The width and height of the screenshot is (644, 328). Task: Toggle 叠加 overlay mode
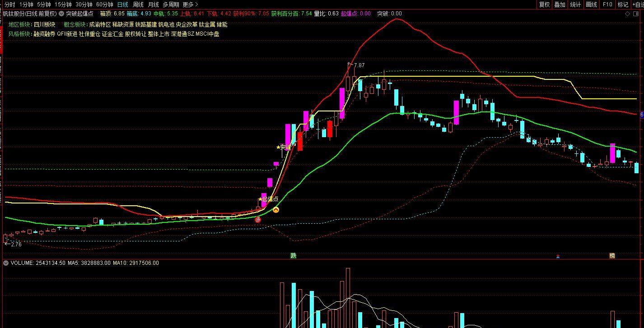pyautogui.click(x=560, y=5)
